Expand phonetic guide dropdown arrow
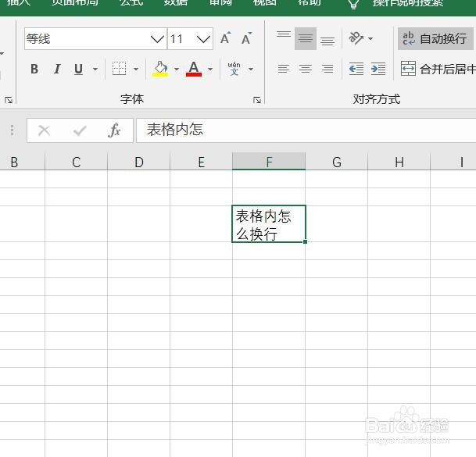 coord(251,70)
